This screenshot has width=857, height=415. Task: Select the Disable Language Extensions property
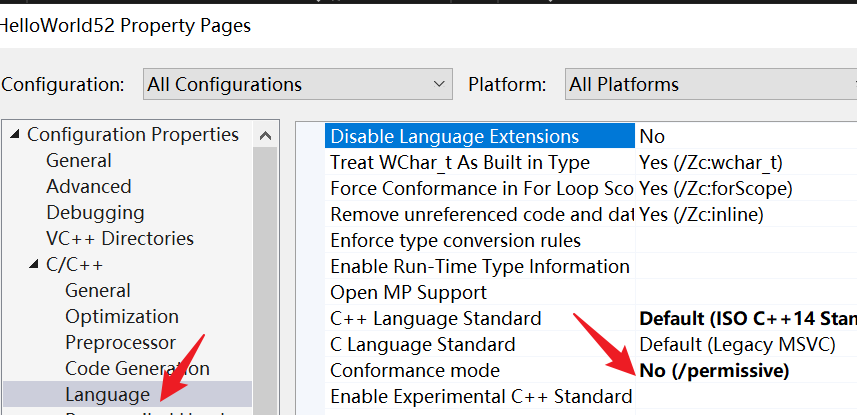(x=454, y=137)
